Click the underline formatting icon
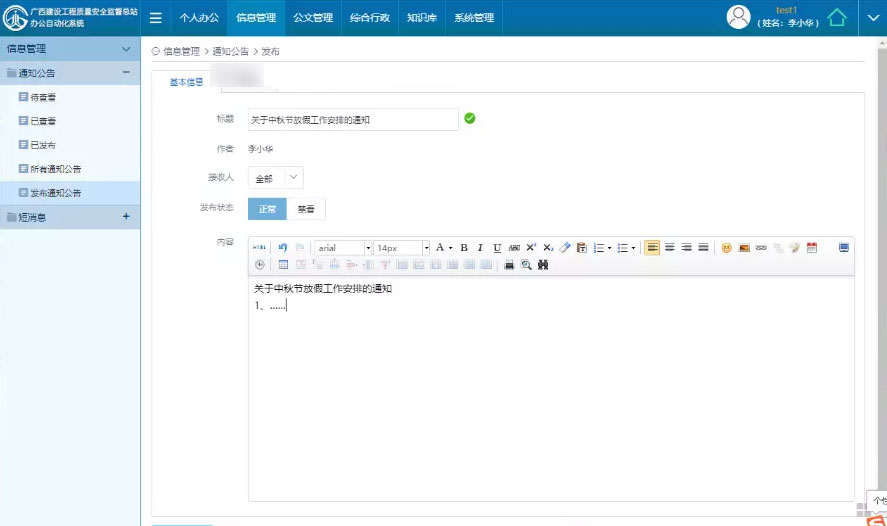The height and width of the screenshot is (526, 887). [497, 248]
